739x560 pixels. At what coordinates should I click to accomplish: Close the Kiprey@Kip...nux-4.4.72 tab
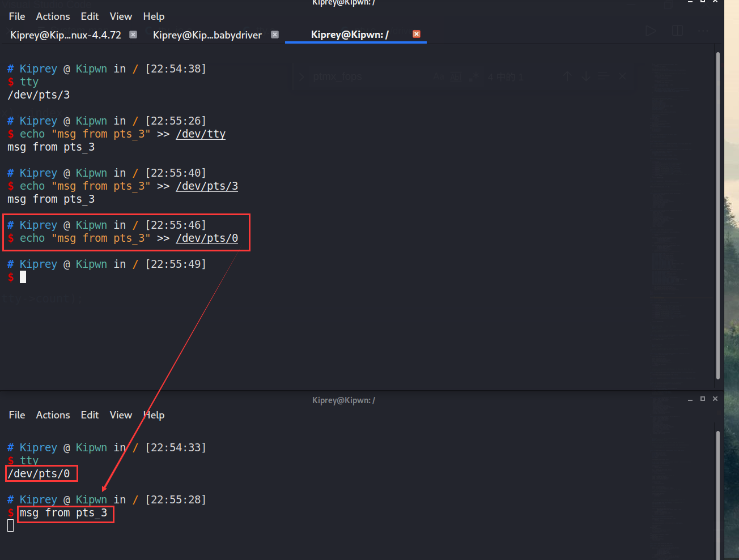click(133, 35)
